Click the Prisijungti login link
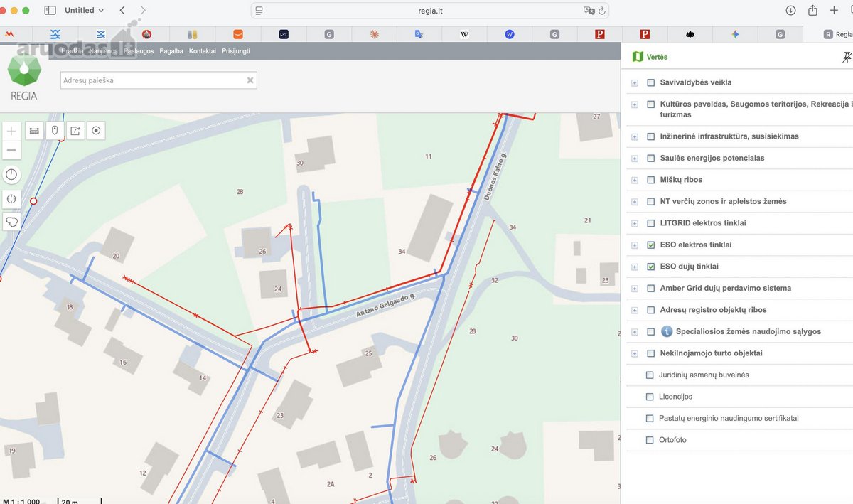 pos(236,51)
